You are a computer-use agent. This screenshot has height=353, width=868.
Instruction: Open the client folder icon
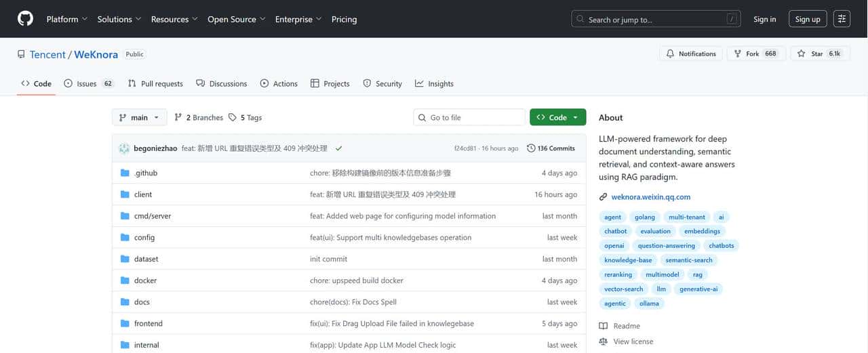click(125, 194)
